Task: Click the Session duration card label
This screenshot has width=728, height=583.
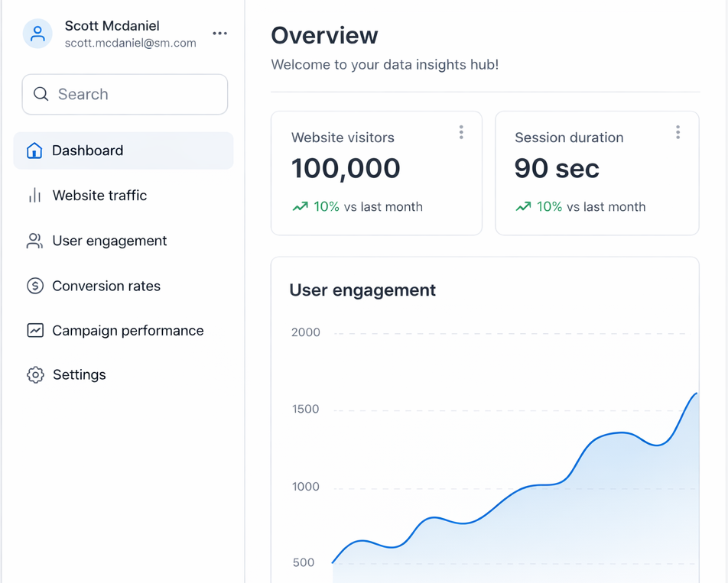Action: click(x=569, y=138)
